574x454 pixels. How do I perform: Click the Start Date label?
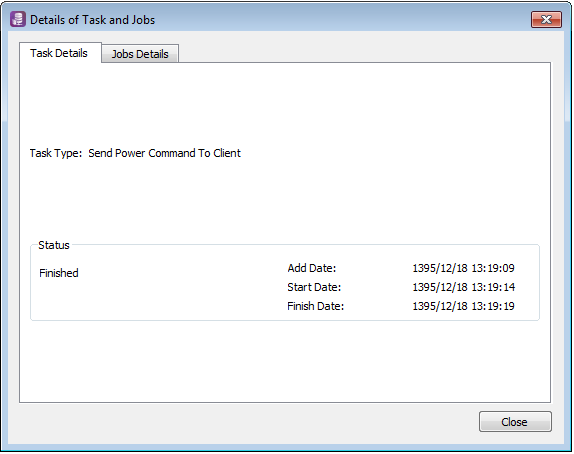314,287
